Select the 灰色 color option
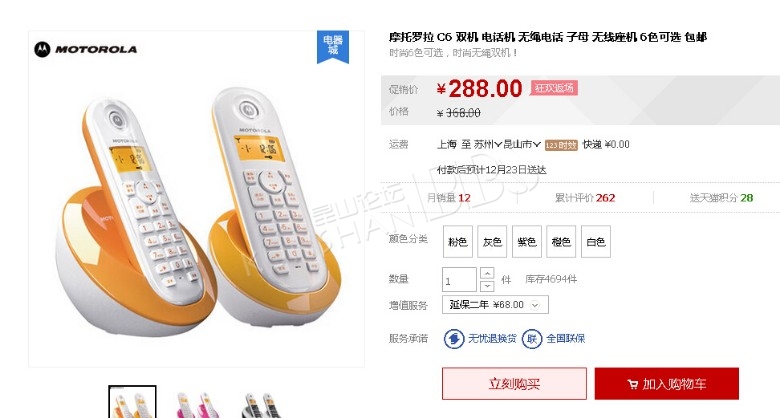This screenshot has width=780, height=418. click(x=492, y=242)
